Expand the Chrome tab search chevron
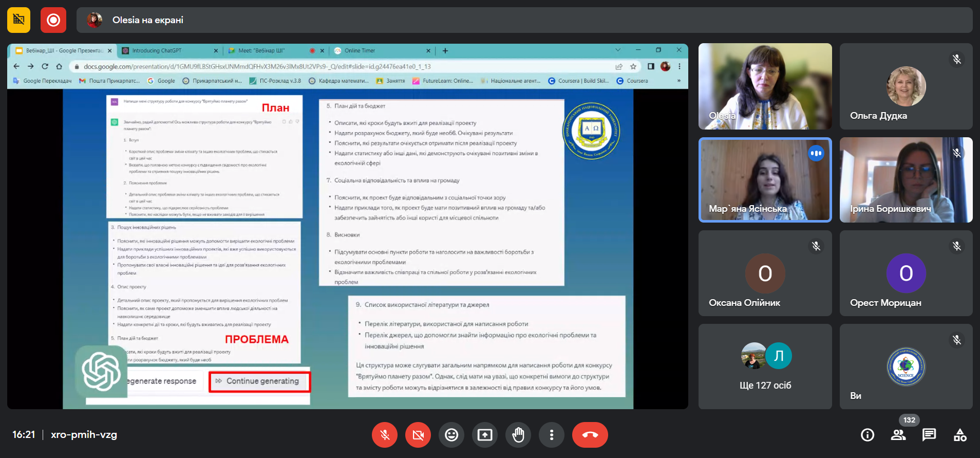This screenshot has width=980, height=458. tap(618, 50)
